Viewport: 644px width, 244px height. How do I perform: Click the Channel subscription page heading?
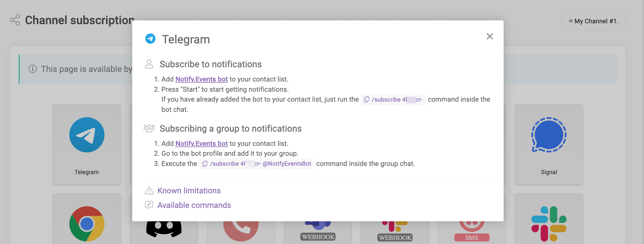[80, 20]
